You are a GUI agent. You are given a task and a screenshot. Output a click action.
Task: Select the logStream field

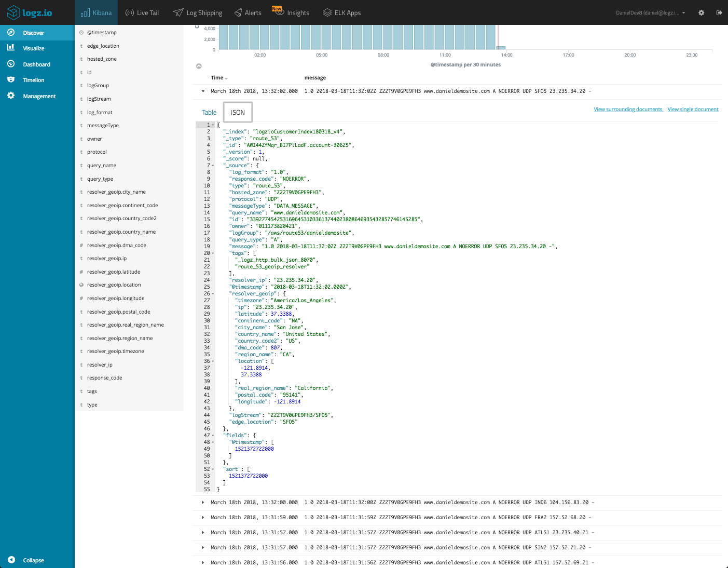[x=99, y=99]
